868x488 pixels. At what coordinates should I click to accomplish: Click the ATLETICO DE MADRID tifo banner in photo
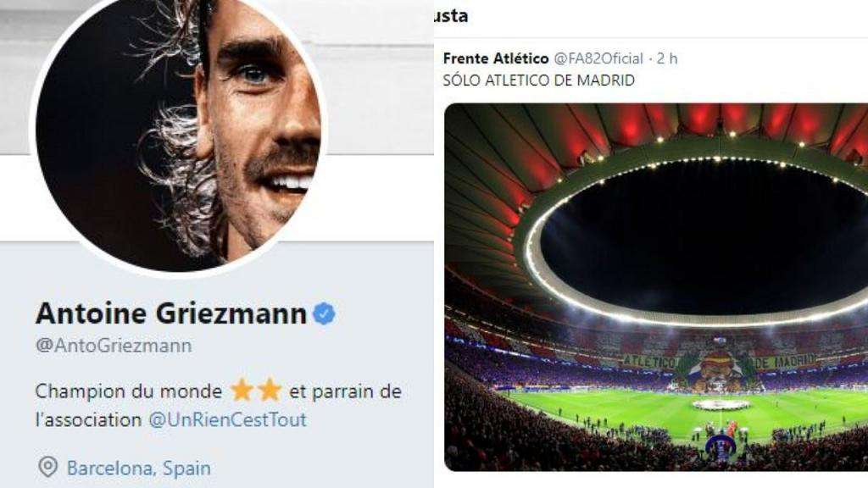pyautogui.click(x=720, y=363)
